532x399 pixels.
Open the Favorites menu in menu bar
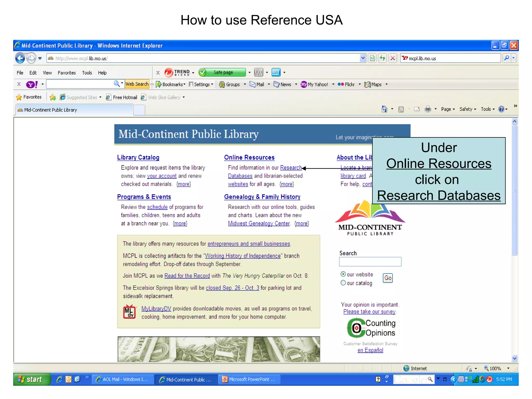click(x=67, y=73)
